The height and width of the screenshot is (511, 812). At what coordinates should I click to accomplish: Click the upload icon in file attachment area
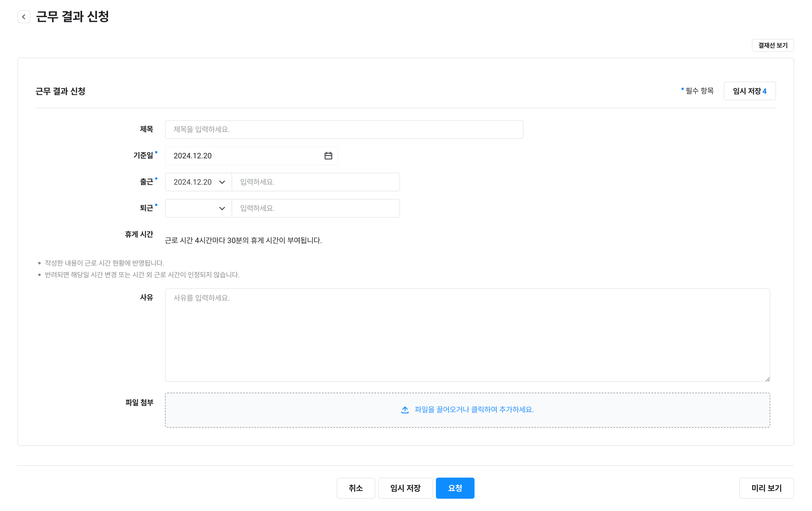click(x=405, y=410)
